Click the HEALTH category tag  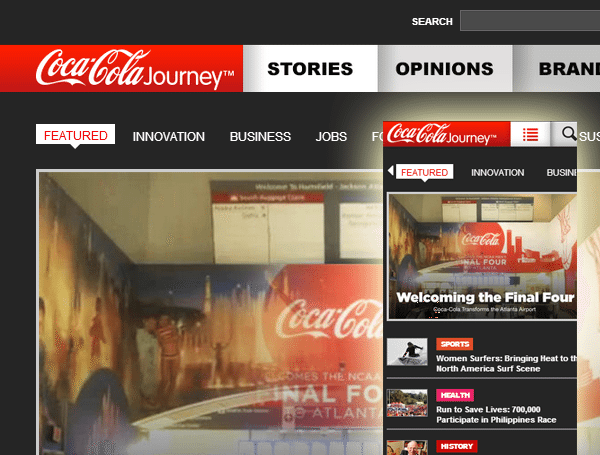pos(455,395)
